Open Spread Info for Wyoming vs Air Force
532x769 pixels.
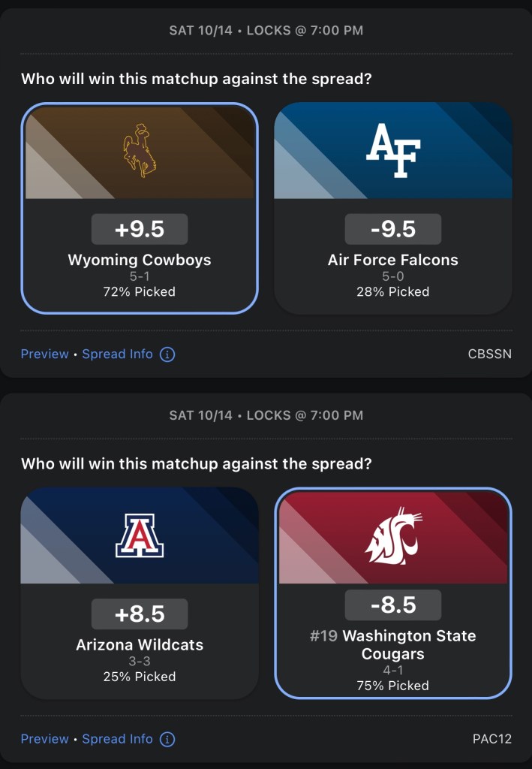[117, 354]
